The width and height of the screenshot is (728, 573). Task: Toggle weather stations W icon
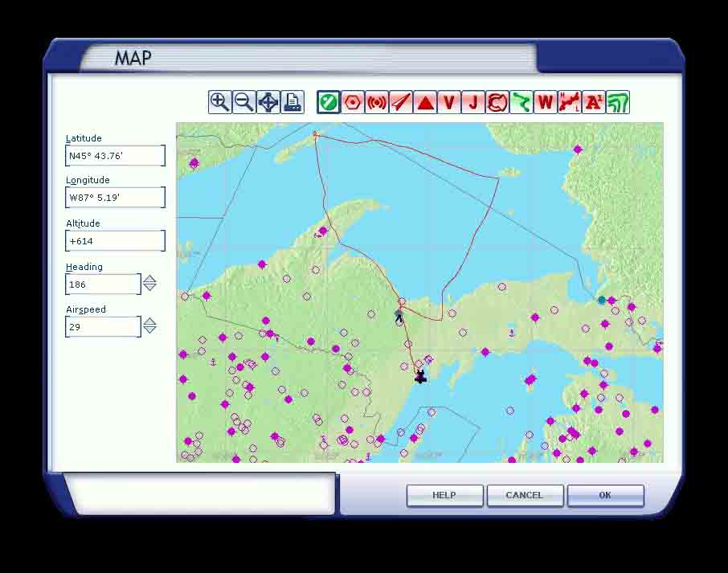tap(545, 102)
